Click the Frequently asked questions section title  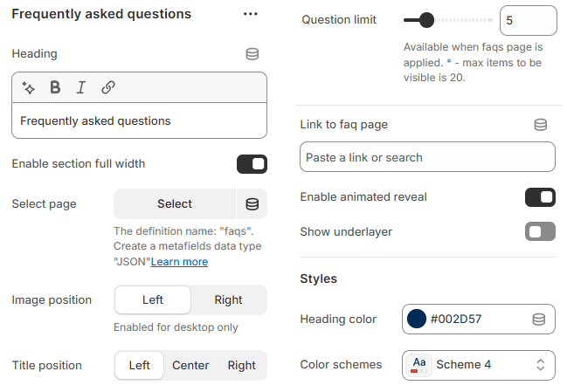tap(101, 14)
